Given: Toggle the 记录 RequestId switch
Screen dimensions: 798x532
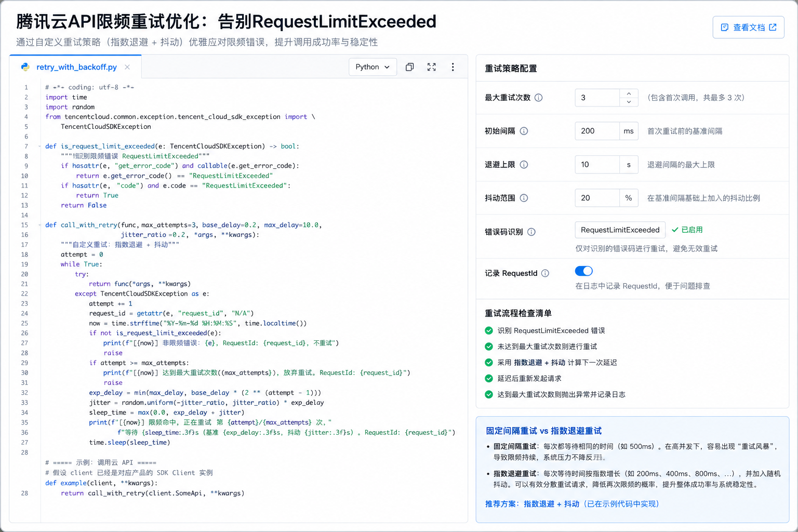Looking at the screenshot, I should 584,271.
